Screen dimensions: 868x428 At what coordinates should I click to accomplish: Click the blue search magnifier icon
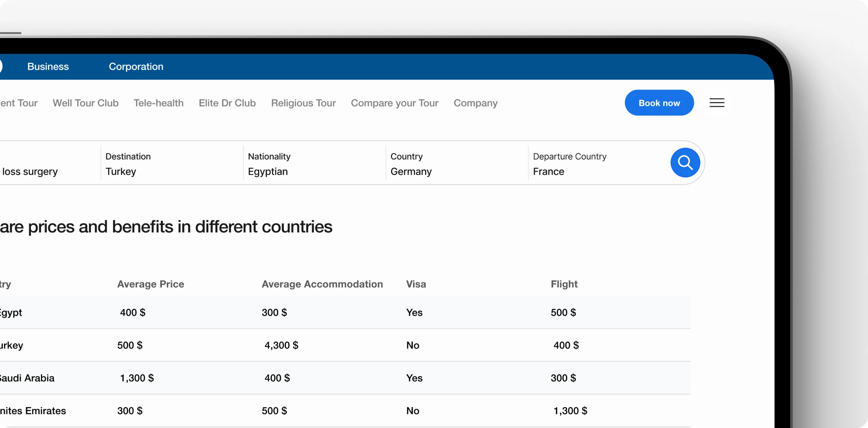tap(685, 163)
